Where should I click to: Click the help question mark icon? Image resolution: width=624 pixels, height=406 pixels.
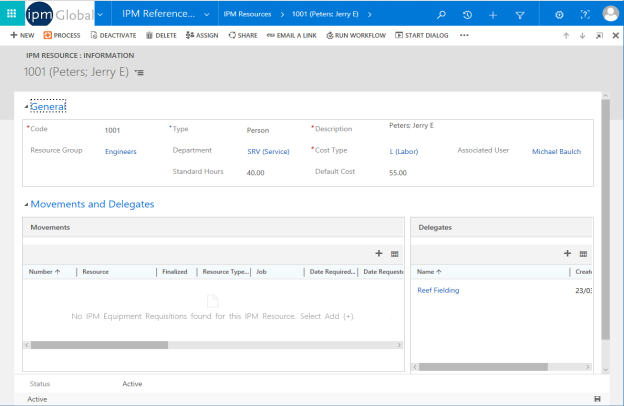point(585,15)
